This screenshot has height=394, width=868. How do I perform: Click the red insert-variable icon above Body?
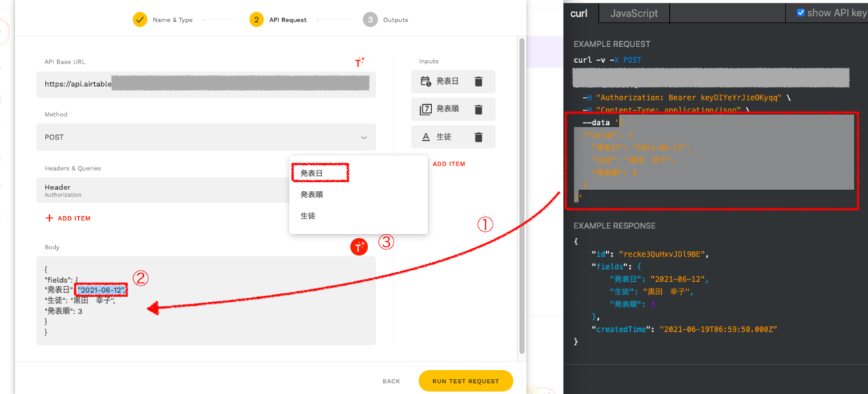click(359, 247)
